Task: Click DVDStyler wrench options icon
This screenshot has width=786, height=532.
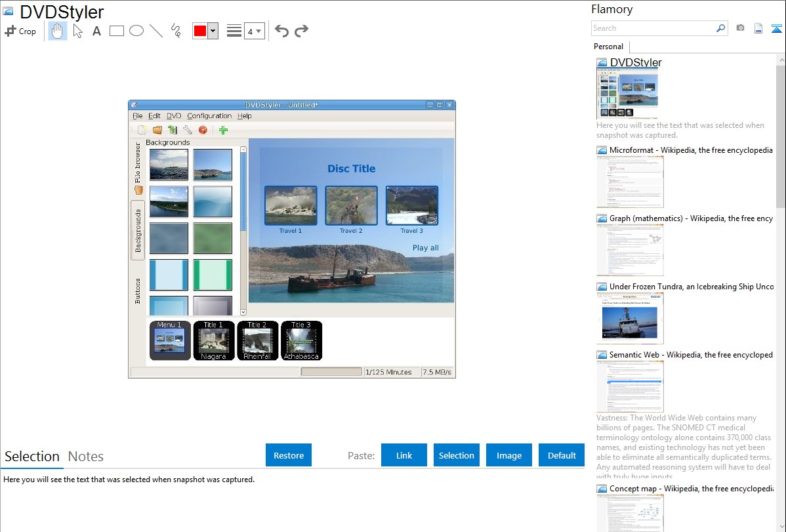Action: pos(188,131)
